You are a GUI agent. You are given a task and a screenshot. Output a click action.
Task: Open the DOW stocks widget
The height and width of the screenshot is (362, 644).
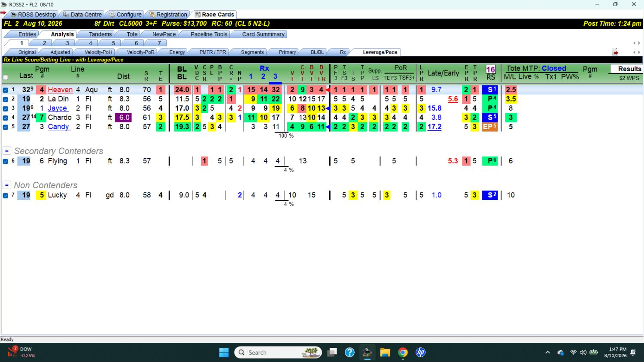coord(21,352)
